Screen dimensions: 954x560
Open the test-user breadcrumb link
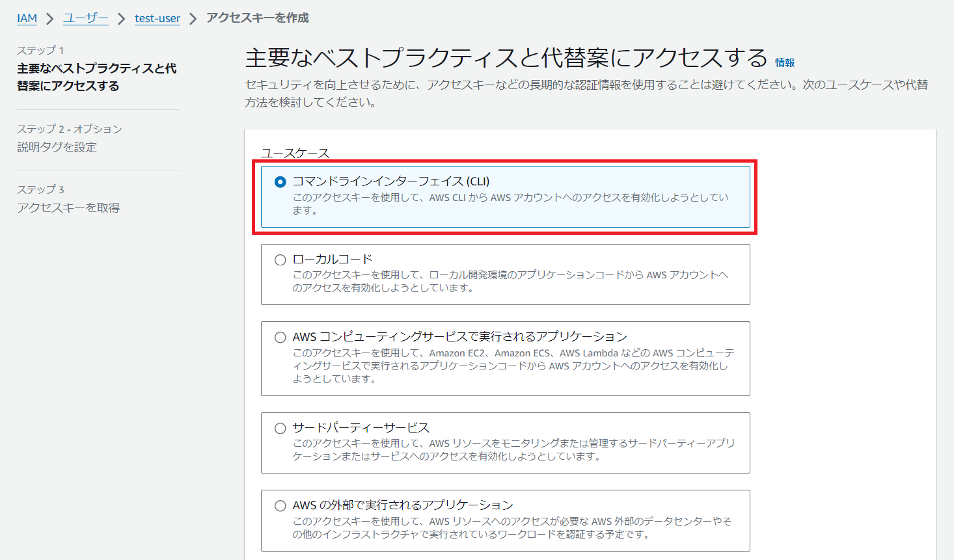[x=157, y=18]
